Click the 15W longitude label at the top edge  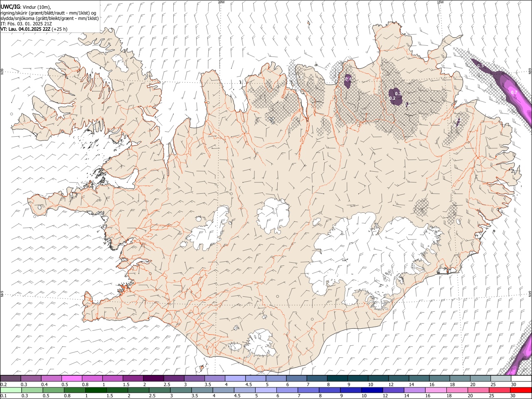440,2
